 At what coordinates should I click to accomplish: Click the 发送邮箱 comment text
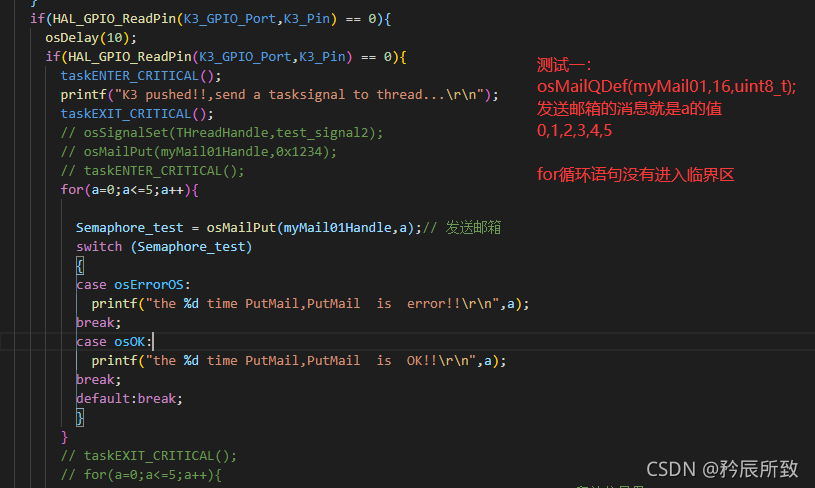pos(473,228)
